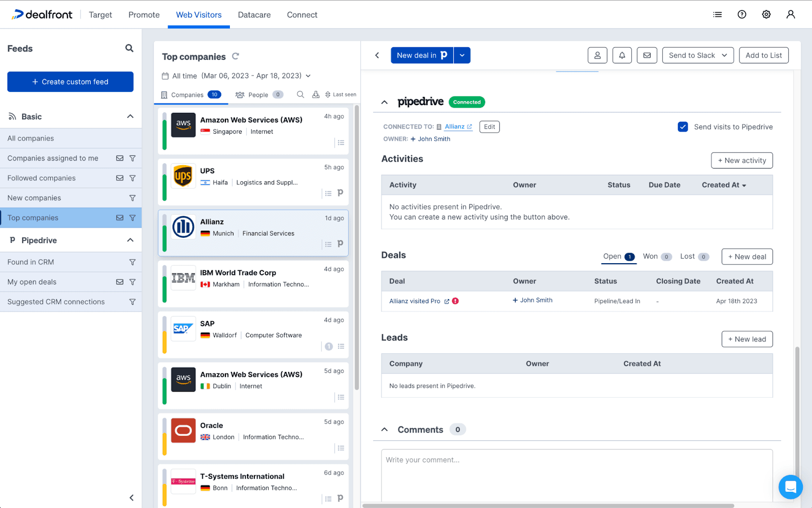Click filter icon on Found in CRM
Screen dimensions: 812x508
[132, 262]
